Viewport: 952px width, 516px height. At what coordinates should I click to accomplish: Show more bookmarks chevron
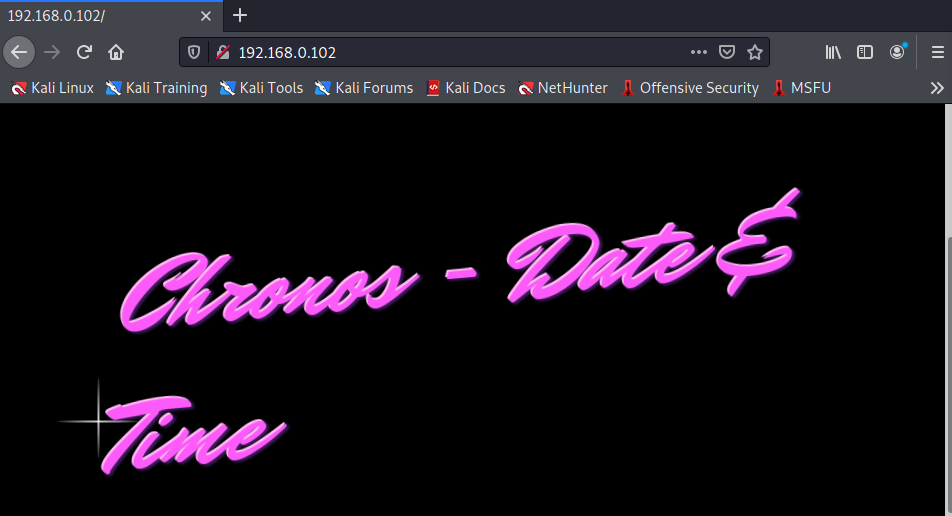(x=937, y=88)
